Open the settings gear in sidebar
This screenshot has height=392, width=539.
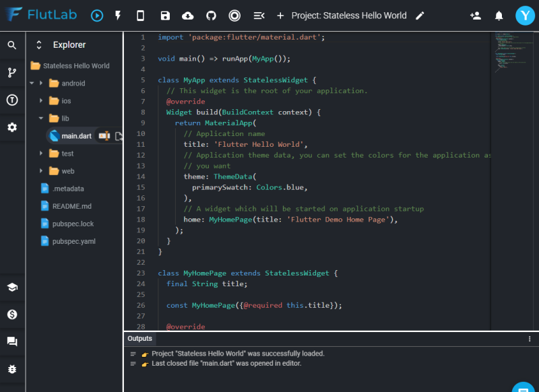coord(12,127)
